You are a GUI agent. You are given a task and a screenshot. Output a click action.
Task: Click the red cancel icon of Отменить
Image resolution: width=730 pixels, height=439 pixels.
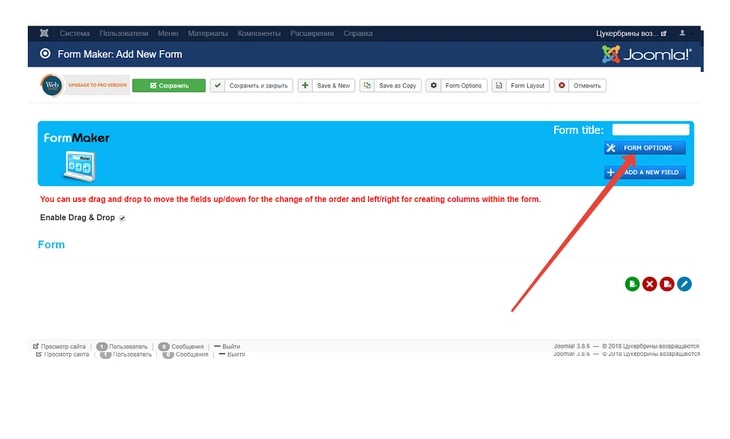562,86
